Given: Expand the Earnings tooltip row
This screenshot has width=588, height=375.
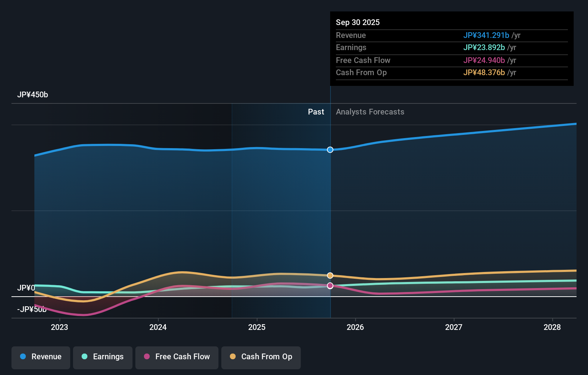Looking at the screenshot, I should pyautogui.click(x=451, y=48).
